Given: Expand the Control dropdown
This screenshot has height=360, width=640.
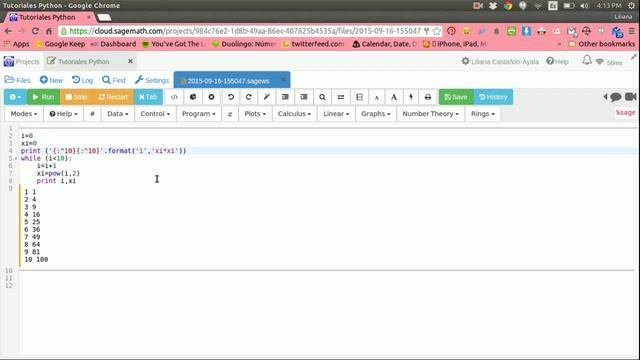Looking at the screenshot, I should click(155, 114).
